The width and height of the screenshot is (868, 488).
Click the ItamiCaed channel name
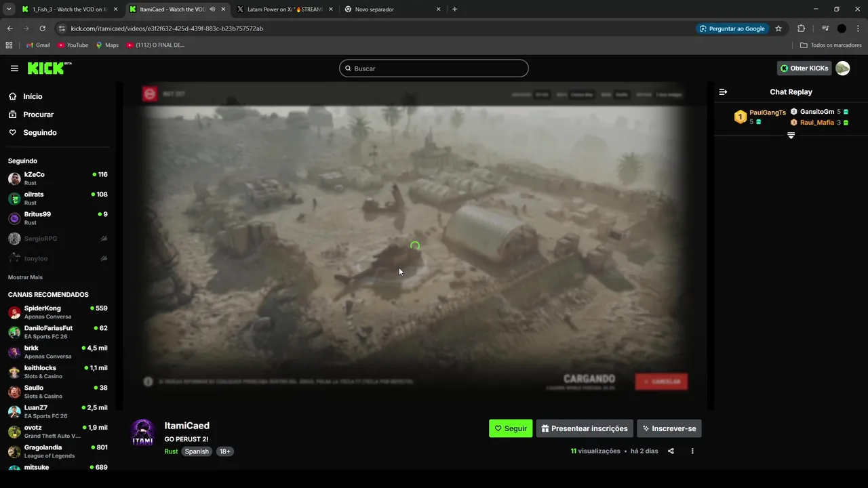pyautogui.click(x=186, y=426)
